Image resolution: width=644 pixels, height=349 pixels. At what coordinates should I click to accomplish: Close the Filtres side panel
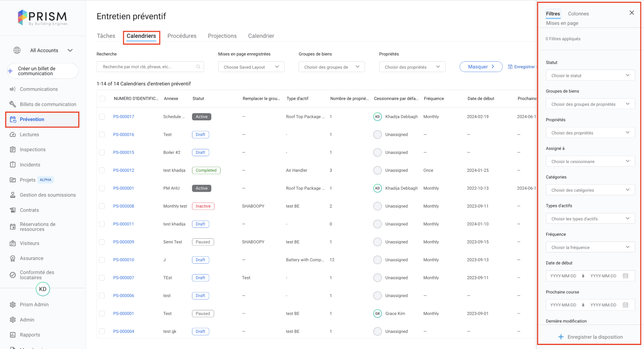pyautogui.click(x=632, y=13)
